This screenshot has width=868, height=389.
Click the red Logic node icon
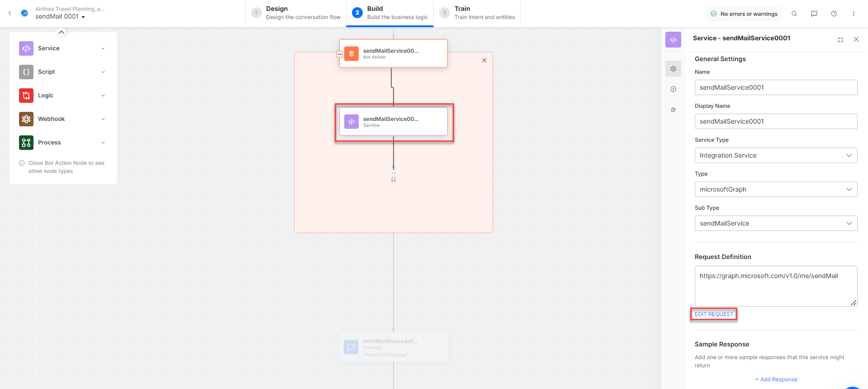coord(26,96)
